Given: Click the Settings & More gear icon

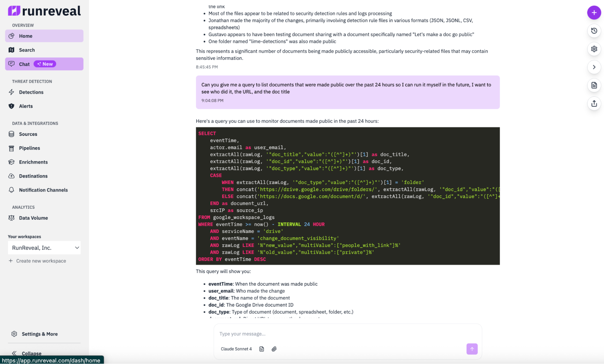Looking at the screenshot, I should [14, 334].
